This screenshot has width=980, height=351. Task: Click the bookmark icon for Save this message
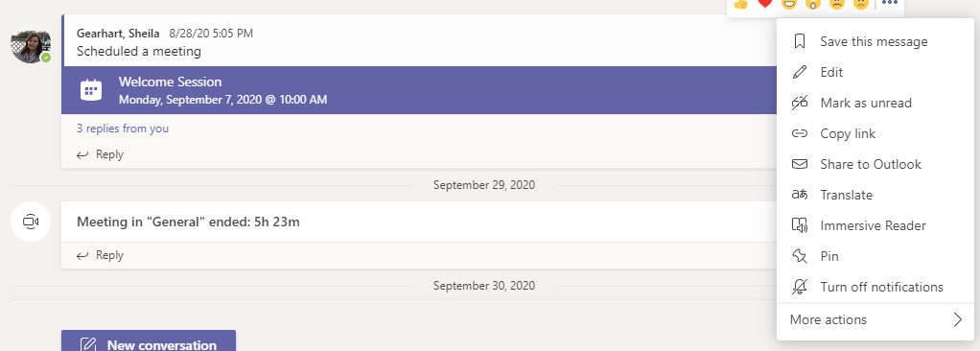(x=800, y=42)
